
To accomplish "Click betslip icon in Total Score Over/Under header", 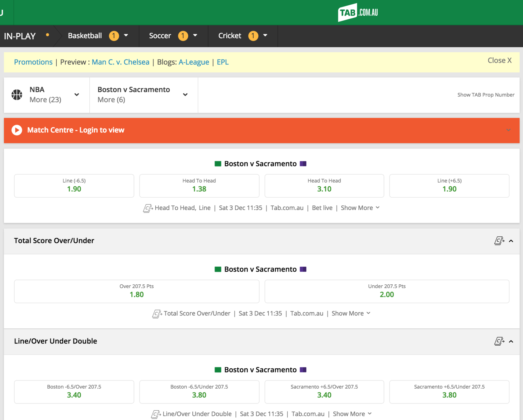I will click(x=499, y=241).
